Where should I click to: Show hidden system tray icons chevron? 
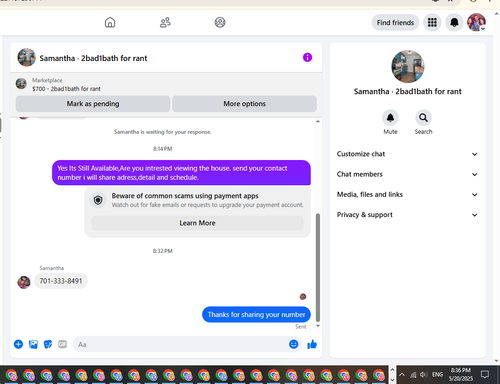pos(402,375)
